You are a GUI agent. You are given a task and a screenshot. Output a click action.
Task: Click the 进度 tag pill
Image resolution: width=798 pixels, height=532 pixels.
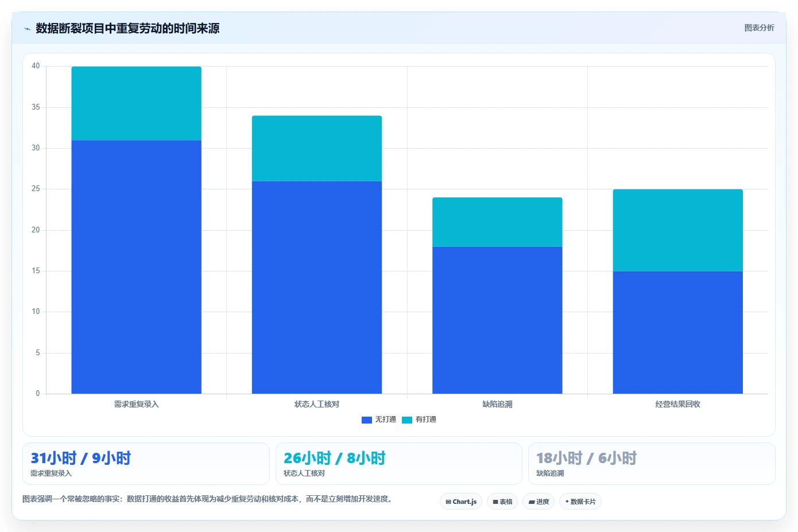point(539,502)
